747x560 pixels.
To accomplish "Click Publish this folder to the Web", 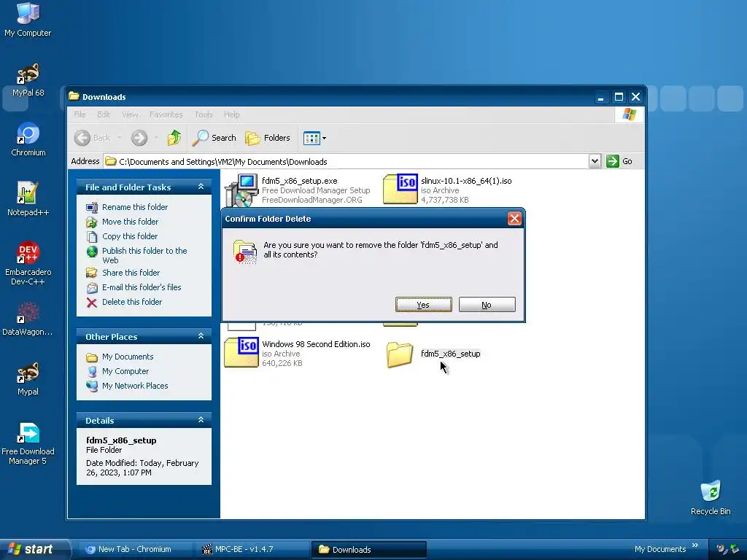I will click(x=144, y=255).
